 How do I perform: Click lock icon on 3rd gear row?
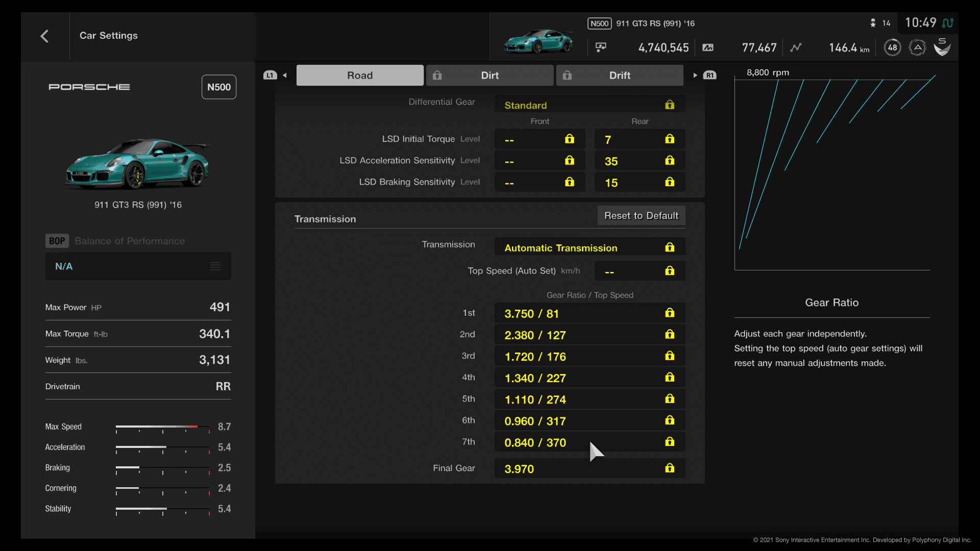click(670, 356)
